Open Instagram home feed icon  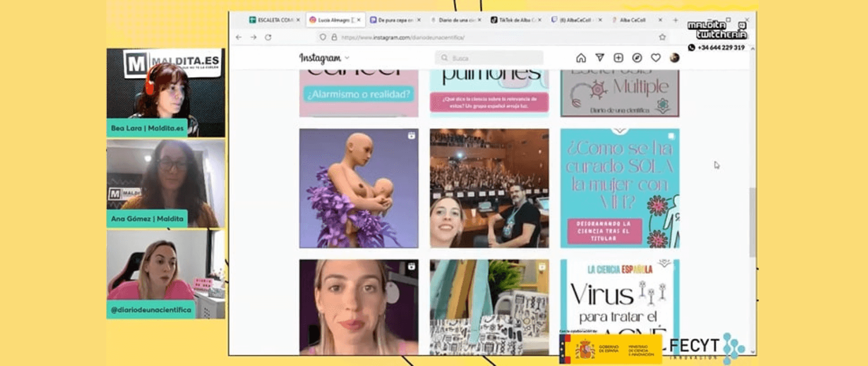point(580,58)
